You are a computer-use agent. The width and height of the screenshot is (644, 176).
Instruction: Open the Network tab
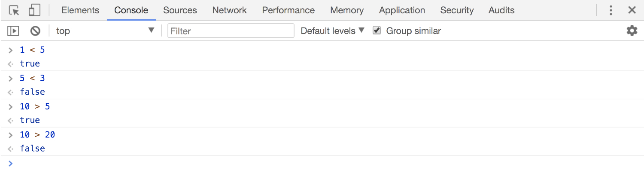click(x=230, y=10)
